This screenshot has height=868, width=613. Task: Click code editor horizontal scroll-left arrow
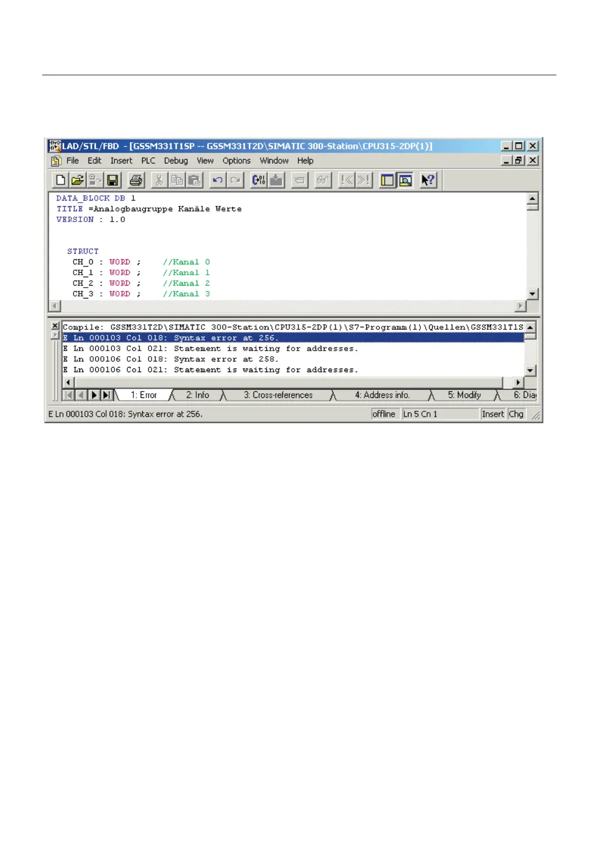55,306
